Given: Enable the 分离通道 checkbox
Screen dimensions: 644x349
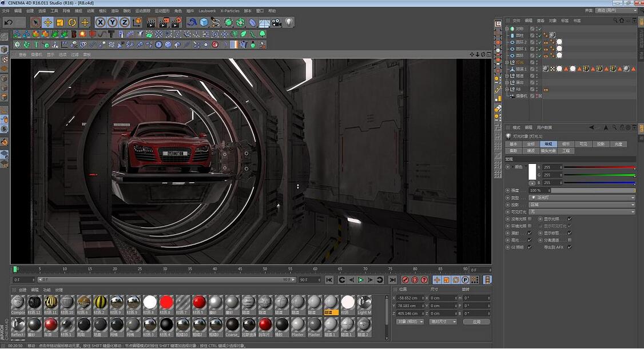Looking at the screenshot, I should coord(570,240).
